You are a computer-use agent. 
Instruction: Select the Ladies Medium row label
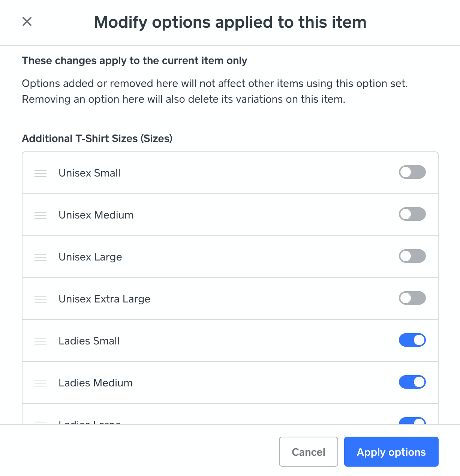click(x=95, y=383)
